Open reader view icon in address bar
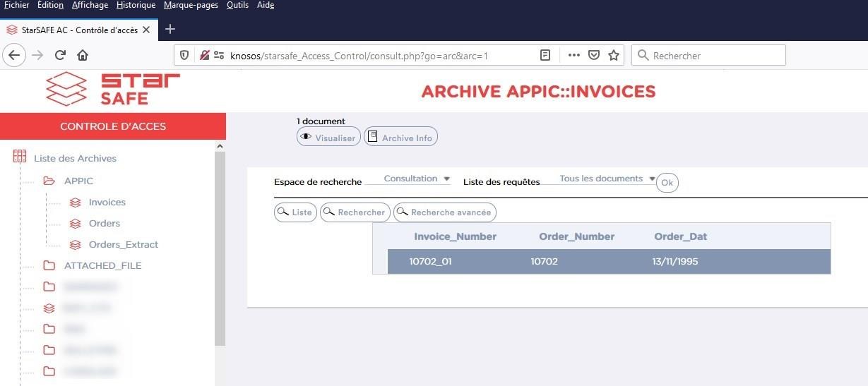The image size is (868, 386). [x=545, y=55]
